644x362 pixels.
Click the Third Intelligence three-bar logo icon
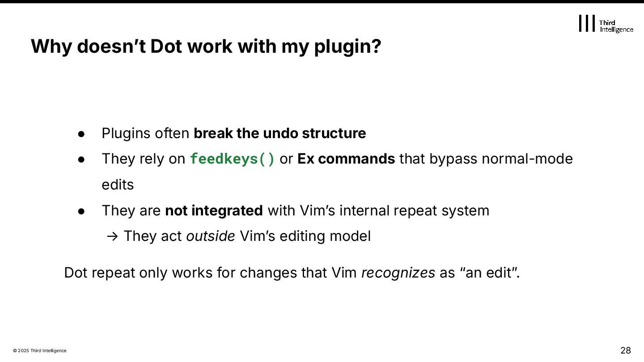coord(587,23)
